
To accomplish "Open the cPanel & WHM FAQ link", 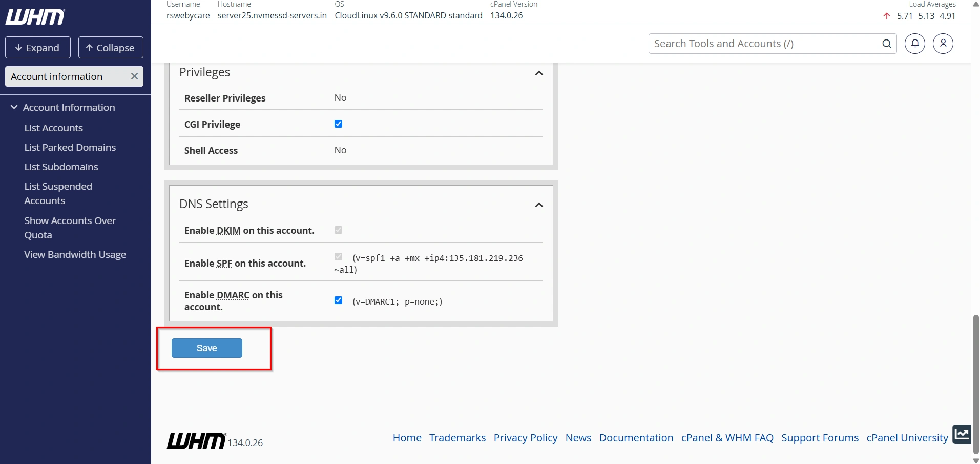I will (x=727, y=438).
